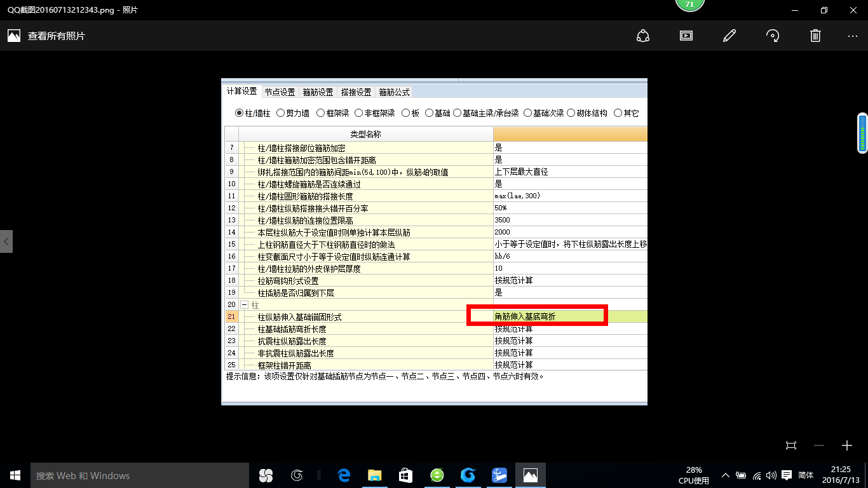
Task: Select the 基础 radio button
Action: click(x=429, y=113)
